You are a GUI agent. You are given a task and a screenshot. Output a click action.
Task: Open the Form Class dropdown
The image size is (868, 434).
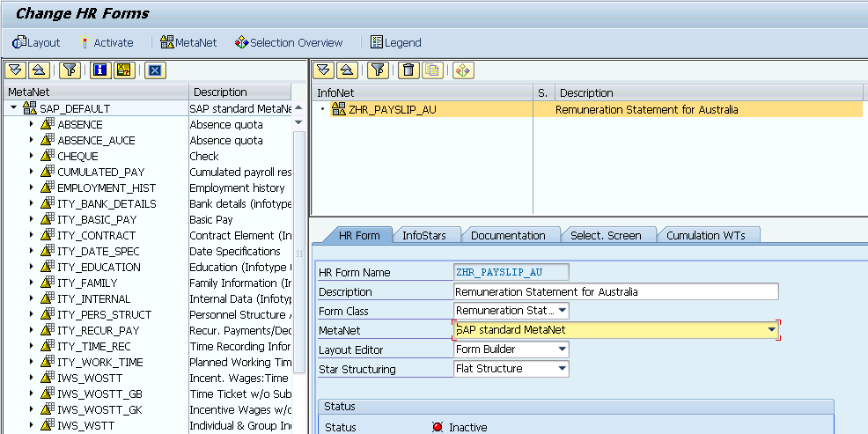pyautogui.click(x=563, y=311)
